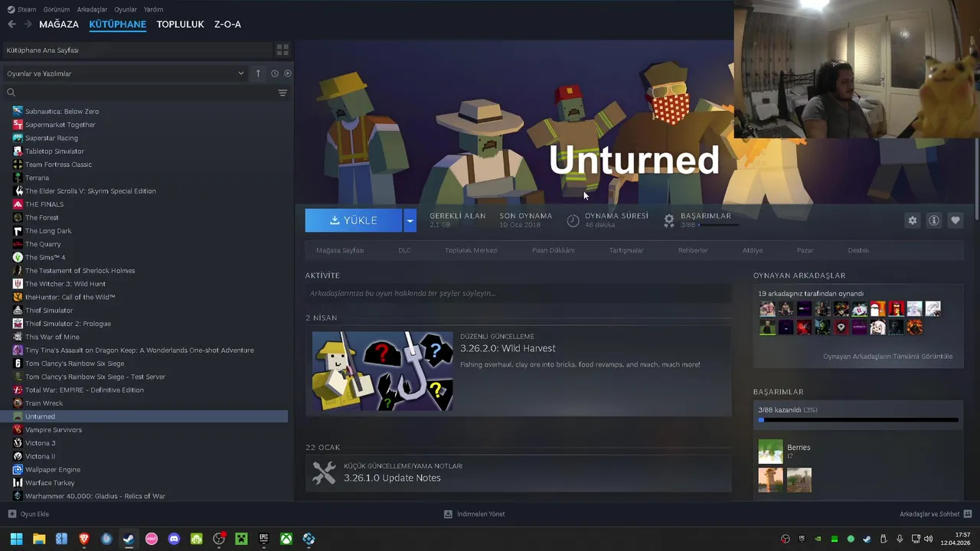Image resolution: width=980 pixels, height=551 pixels.
Task: Click the plus icon next to Oyun Ekle
Action: tap(11, 514)
